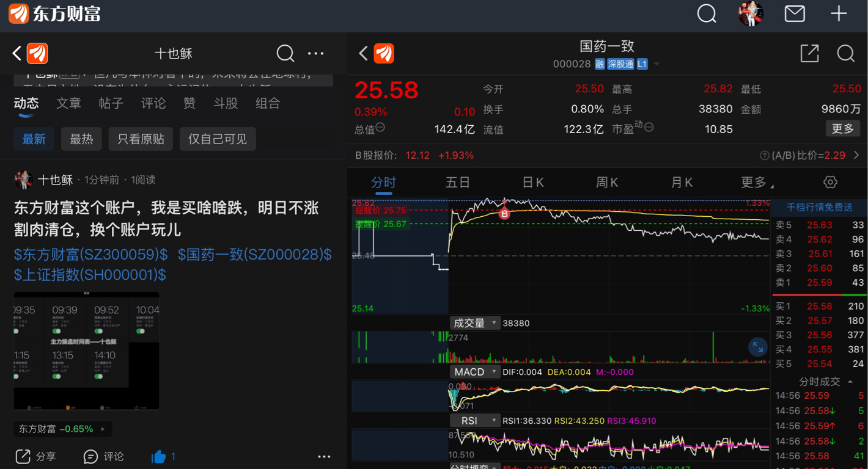Select the 周K chart tab

point(607,183)
